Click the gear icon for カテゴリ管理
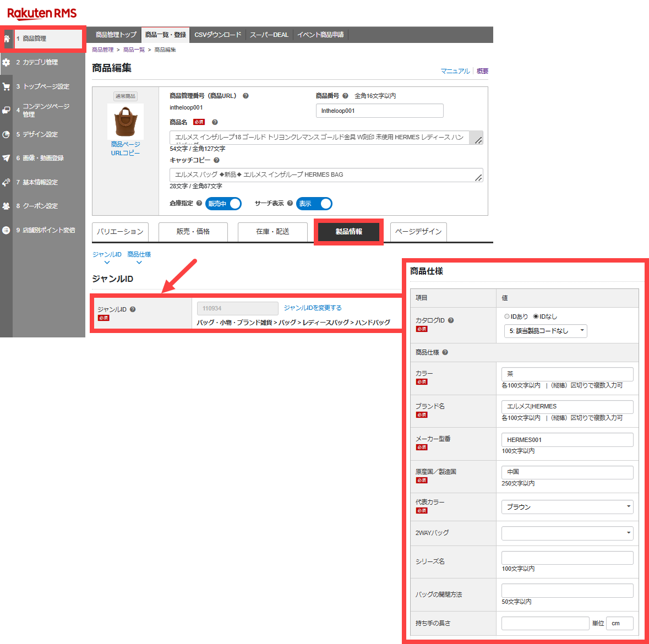649x644 pixels. 6,62
